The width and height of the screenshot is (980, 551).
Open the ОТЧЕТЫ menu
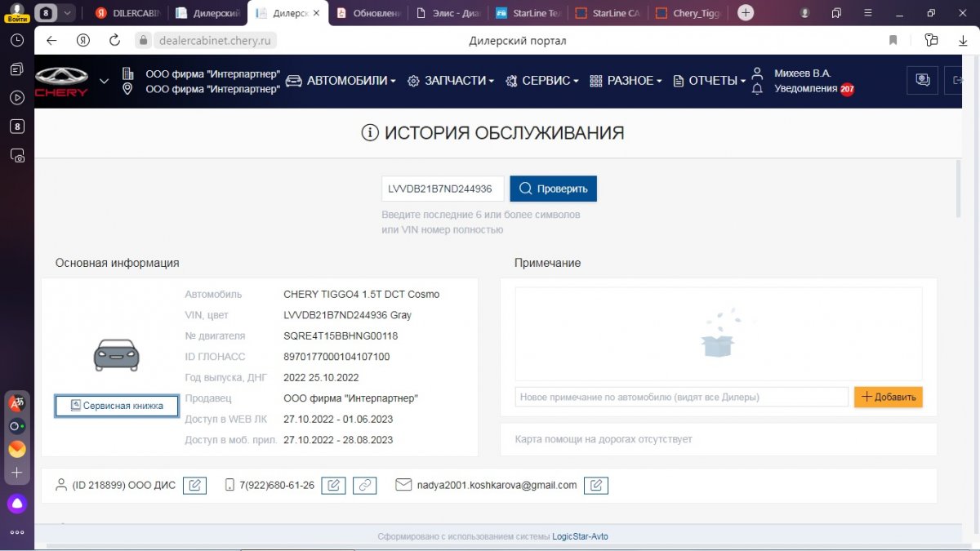(x=710, y=81)
